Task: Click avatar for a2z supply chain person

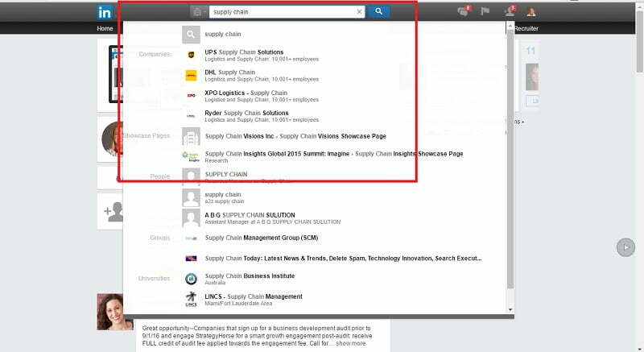Action: click(x=191, y=197)
